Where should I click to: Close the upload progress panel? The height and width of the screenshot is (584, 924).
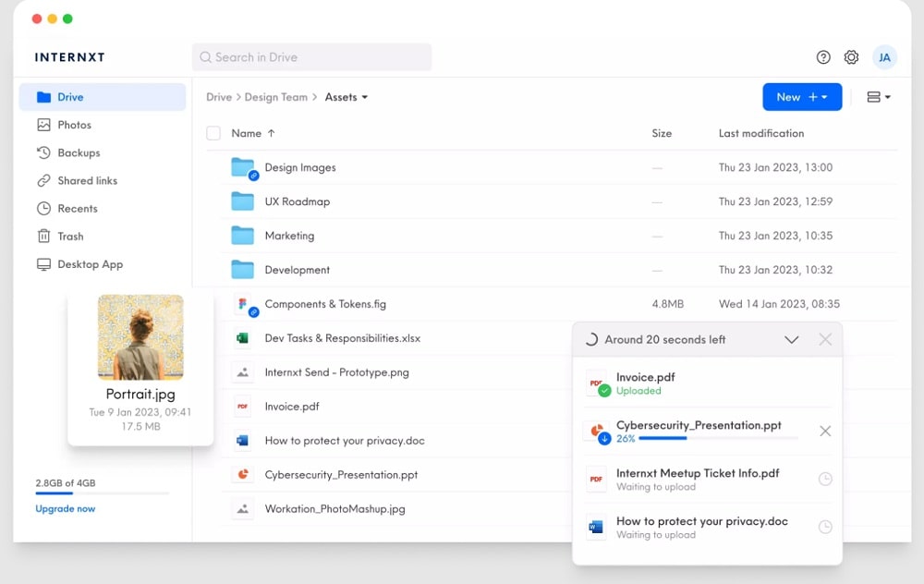click(825, 339)
